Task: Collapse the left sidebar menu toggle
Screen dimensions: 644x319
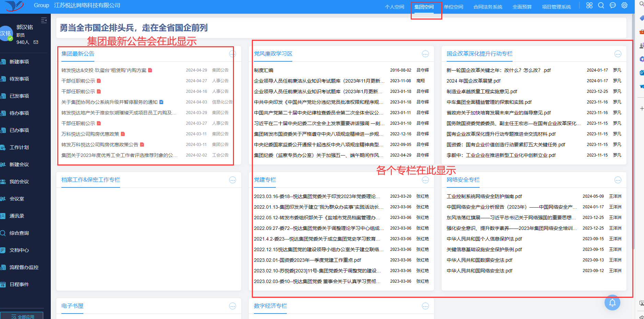Action: (44, 20)
